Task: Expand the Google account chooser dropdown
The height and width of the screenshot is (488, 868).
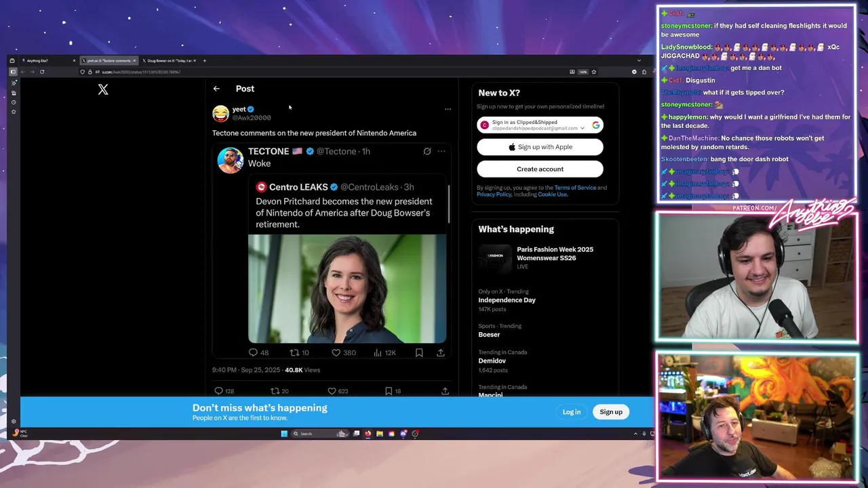Action: click(x=582, y=128)
